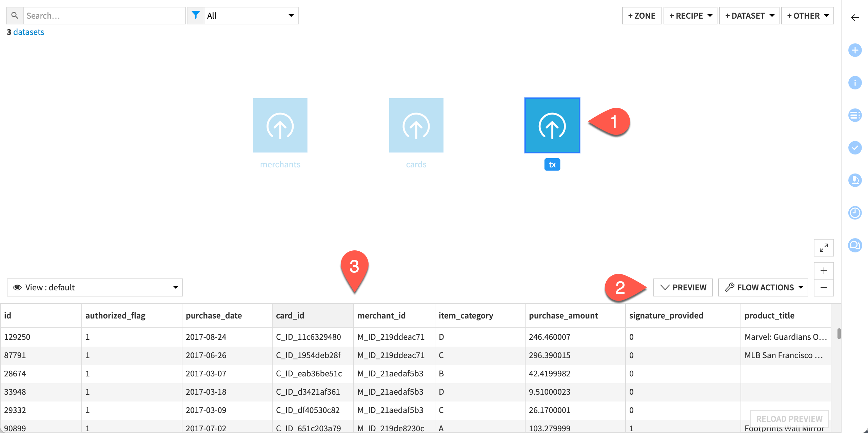Open the + DATASET menu

pyautogui.click(x=749, y=15)
